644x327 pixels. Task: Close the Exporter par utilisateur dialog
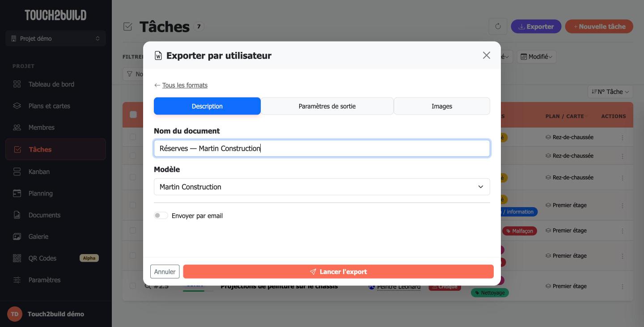[x=487, y=55]
